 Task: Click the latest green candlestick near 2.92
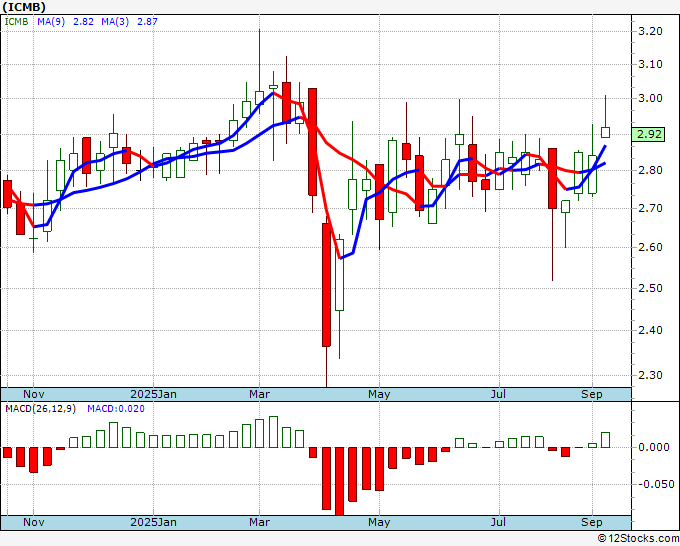605,132
